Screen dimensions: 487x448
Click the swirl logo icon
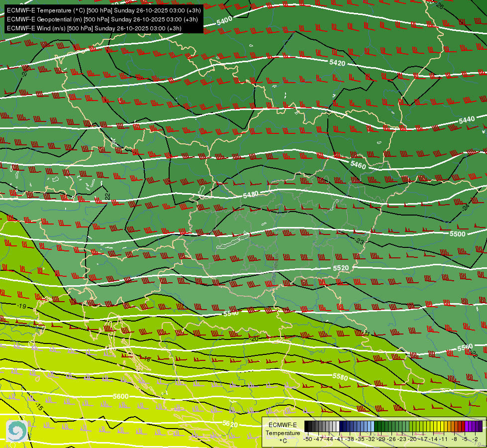[x=17, y=431]
